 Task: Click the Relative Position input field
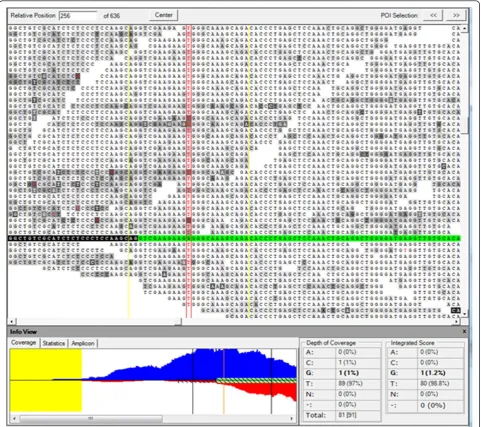coord(78,16)
